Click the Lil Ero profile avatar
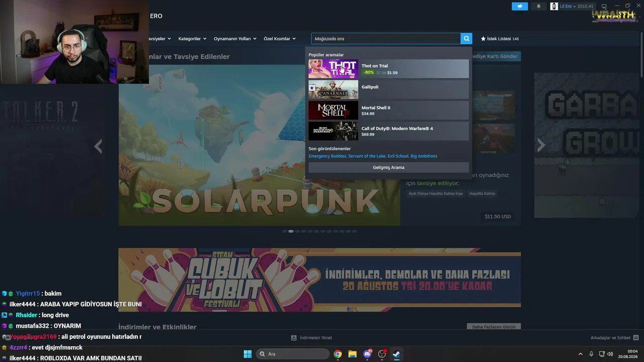Viewport: 644px width, 362px height. point(554,6)
